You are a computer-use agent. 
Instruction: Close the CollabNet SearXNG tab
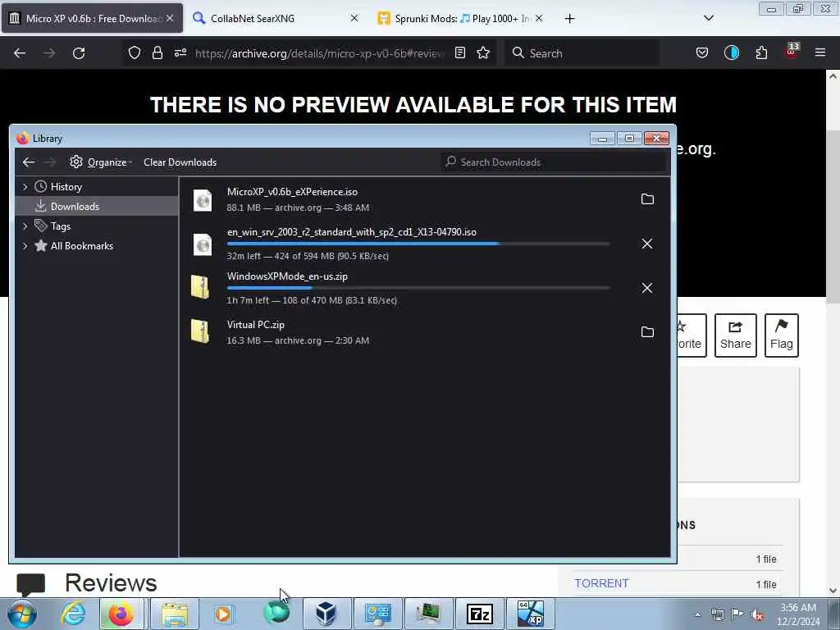354,18
